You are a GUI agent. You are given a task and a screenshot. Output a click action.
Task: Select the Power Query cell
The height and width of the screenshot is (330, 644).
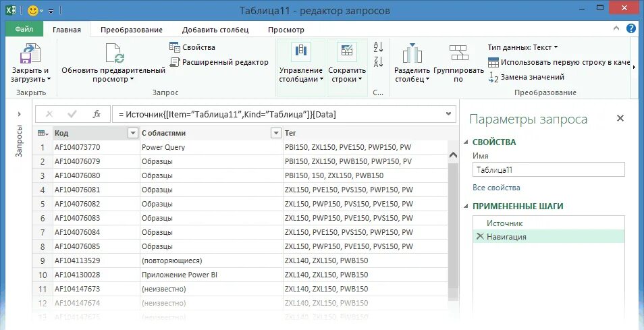click(211, 147)
